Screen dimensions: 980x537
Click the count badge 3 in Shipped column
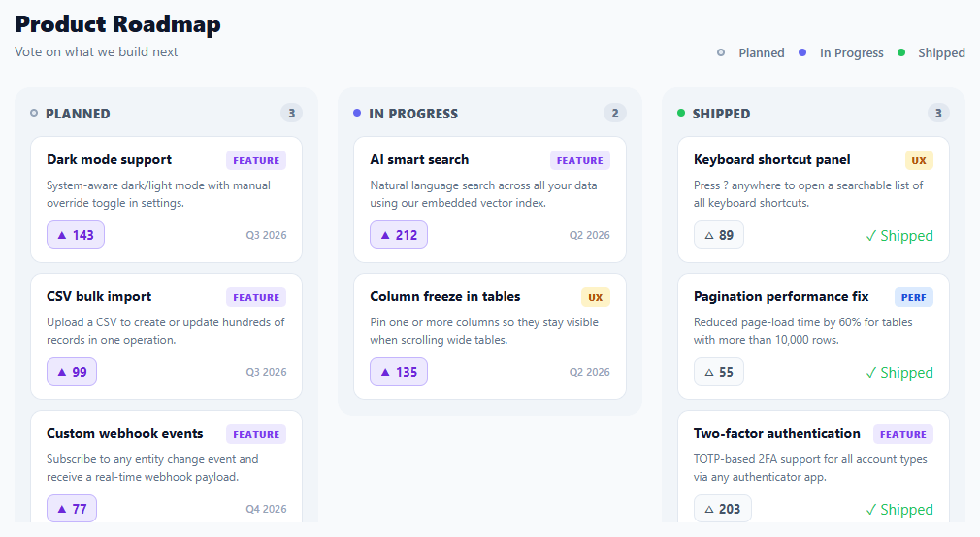pos(938,114)
